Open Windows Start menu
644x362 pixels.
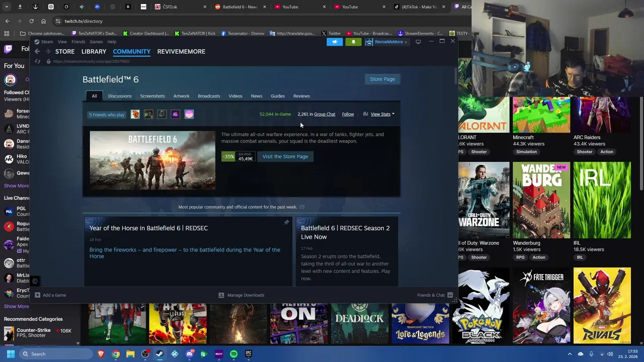click(x=11, y=354)
